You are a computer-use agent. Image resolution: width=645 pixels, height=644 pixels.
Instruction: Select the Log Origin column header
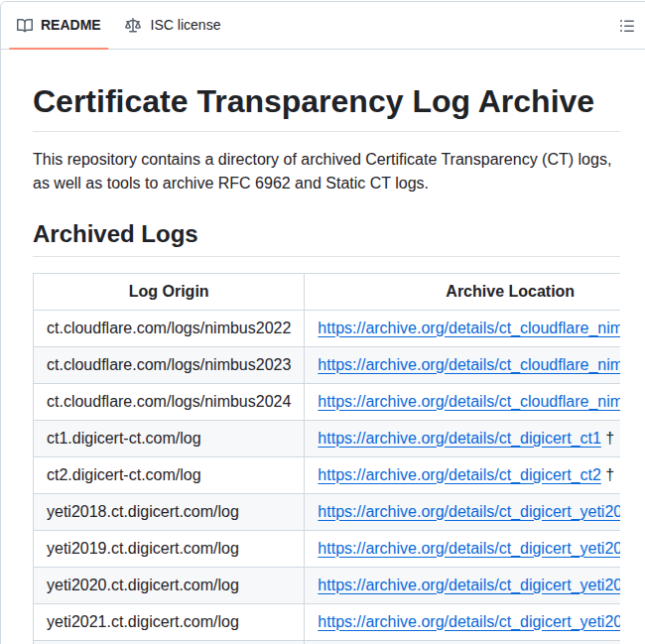[x=169, y=291]
